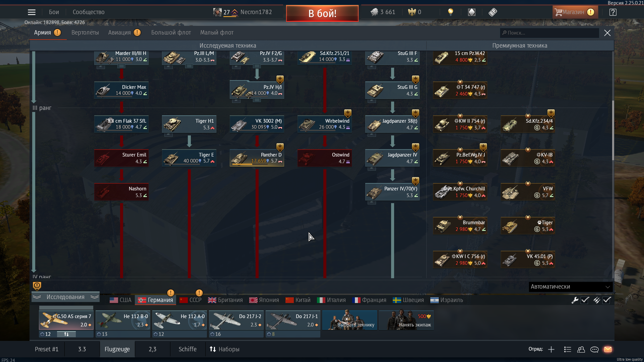Expand the Pz.IV F2/G vehicle group
This screenshot has height=362, width=644.
click(x=257, y=66)
